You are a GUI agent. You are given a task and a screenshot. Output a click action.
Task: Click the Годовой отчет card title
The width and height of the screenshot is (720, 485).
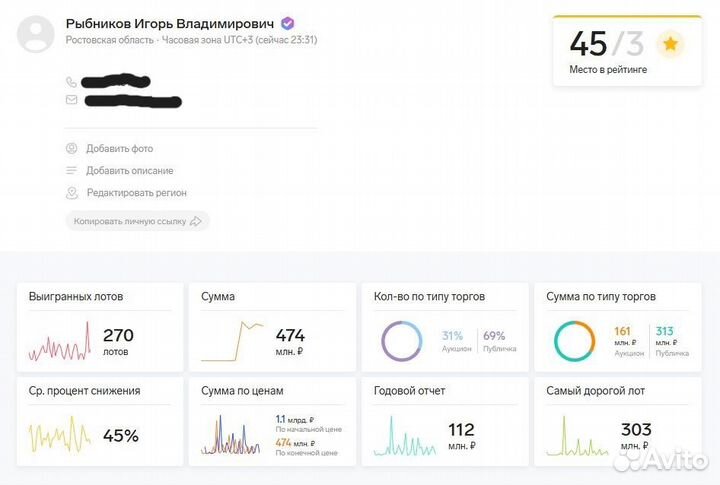pos(409,391)
